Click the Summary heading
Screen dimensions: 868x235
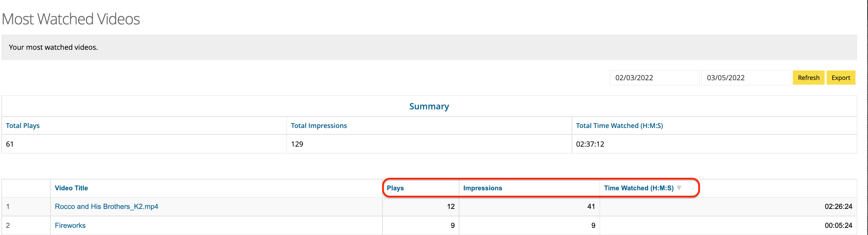tap(429, 106)
